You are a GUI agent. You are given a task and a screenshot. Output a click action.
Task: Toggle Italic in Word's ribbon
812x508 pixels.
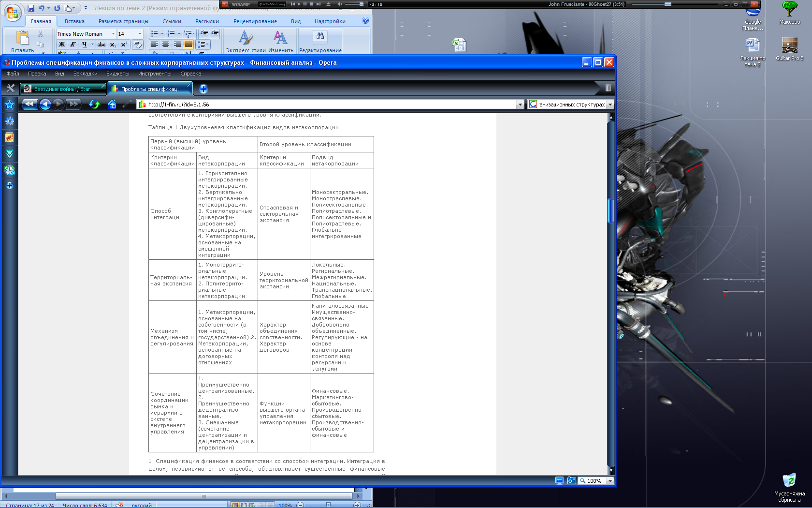[x=72, y=44]
